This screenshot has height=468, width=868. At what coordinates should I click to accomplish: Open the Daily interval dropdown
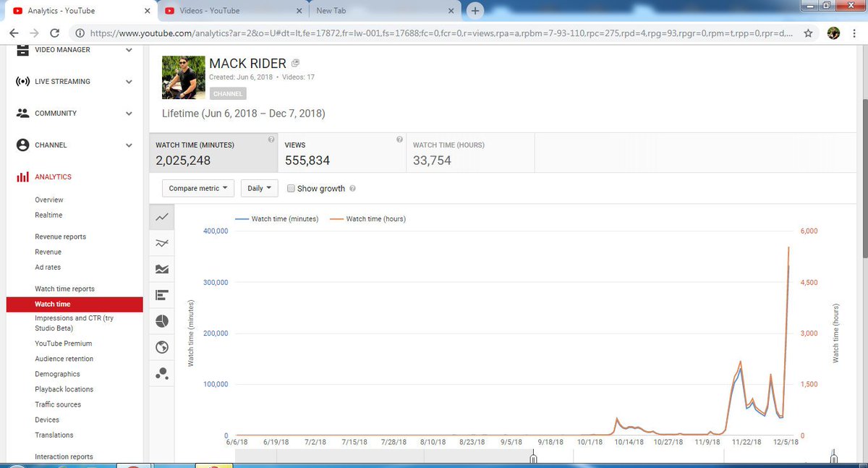click(260, 188)
